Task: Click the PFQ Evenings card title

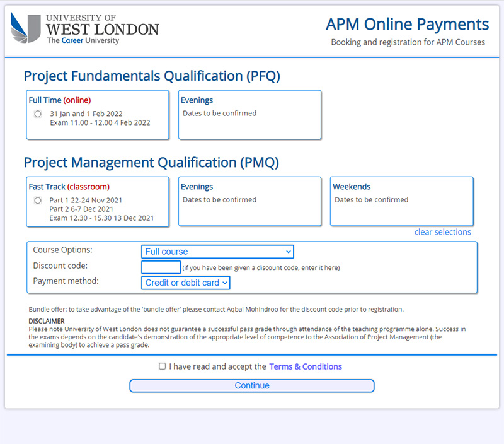Action: tap(197, 100)
